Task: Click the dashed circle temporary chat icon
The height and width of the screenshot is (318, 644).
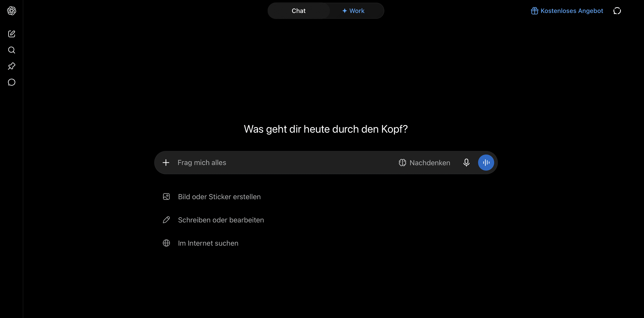Action: pyautogui.click(x=617, y=11)
